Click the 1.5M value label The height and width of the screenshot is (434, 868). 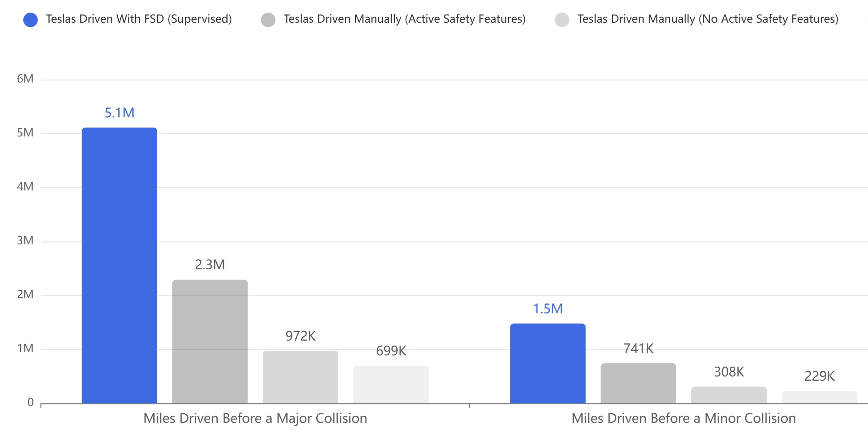click(x=548, y=309)
